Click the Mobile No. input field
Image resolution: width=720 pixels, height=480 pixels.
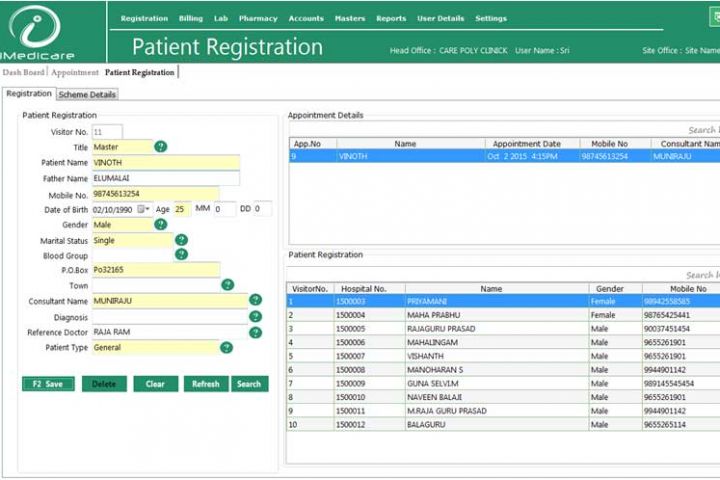[155, 194]
